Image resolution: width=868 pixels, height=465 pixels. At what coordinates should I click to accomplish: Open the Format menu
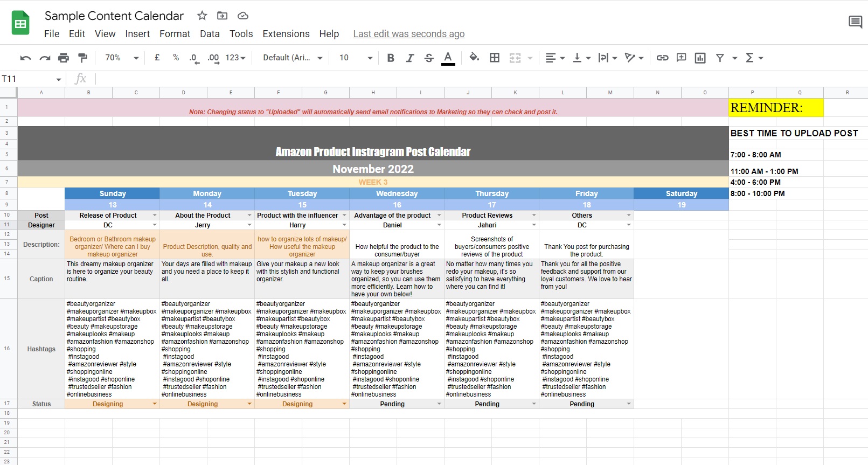pos(175,34)
